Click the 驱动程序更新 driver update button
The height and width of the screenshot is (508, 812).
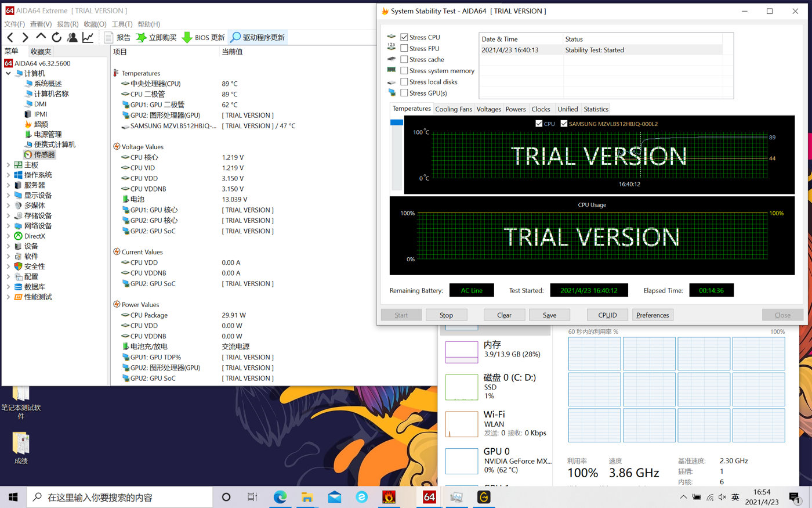(x=258, y=38)
